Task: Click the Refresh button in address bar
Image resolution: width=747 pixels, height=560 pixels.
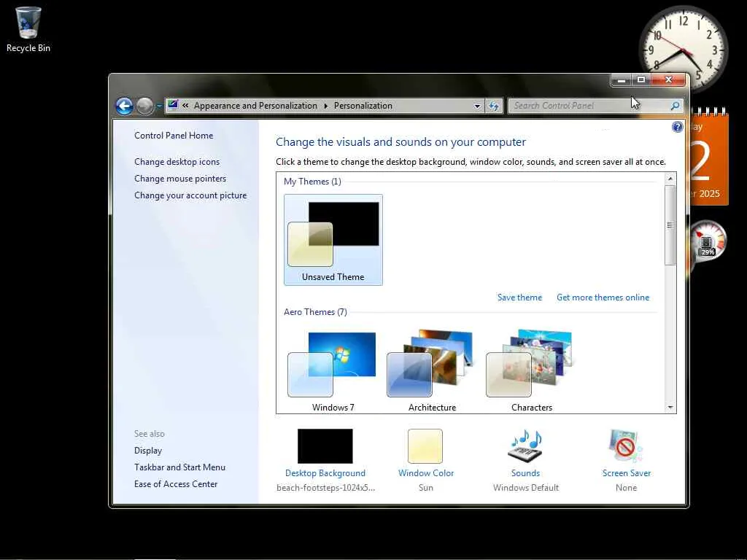Action: [x=494, y=106]
